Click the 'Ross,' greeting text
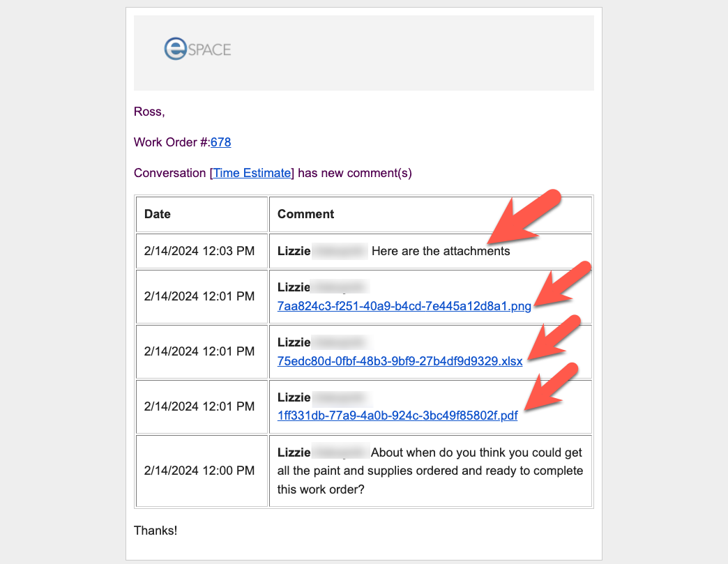Viewport: 728px width, 564px height. click(149, 112)
